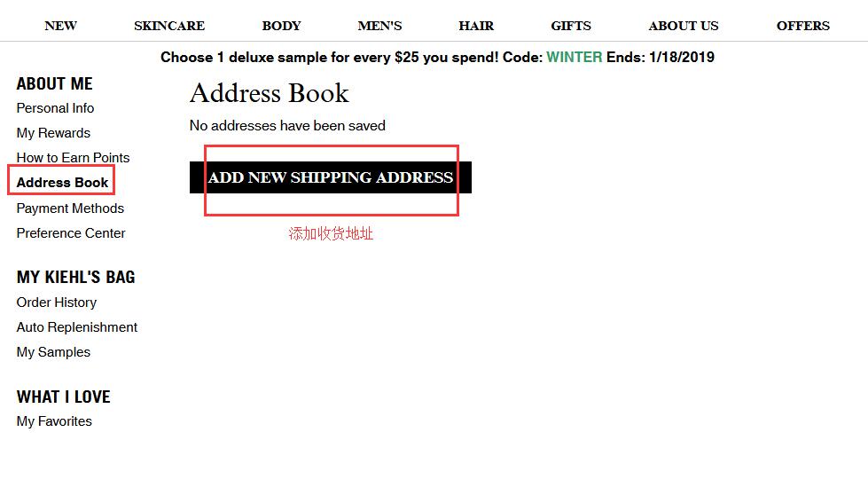Go to My Rewards
This screenshot has width=868, height=495.
(53, 133)
